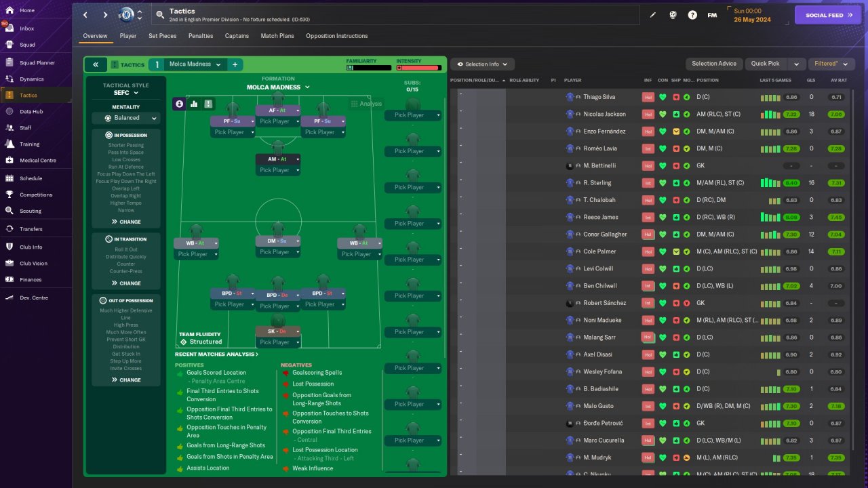Image resolution: width=868 pixels, height=488 pixels.
Task: Switch to the Player tab
Action: point(128,36)
